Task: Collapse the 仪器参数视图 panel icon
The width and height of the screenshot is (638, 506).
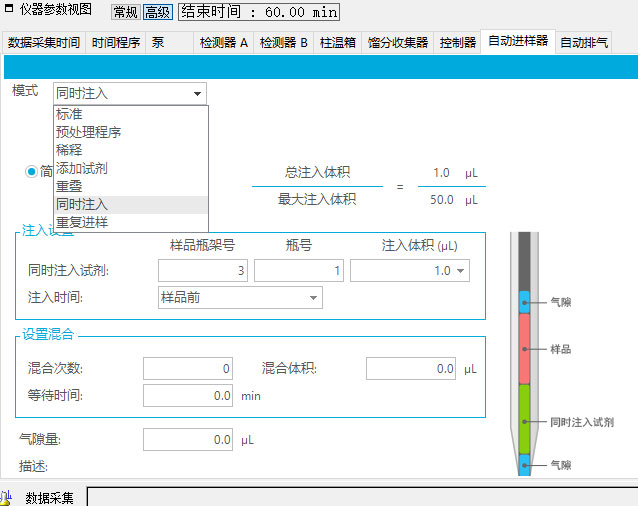Action: click(9, 8)
